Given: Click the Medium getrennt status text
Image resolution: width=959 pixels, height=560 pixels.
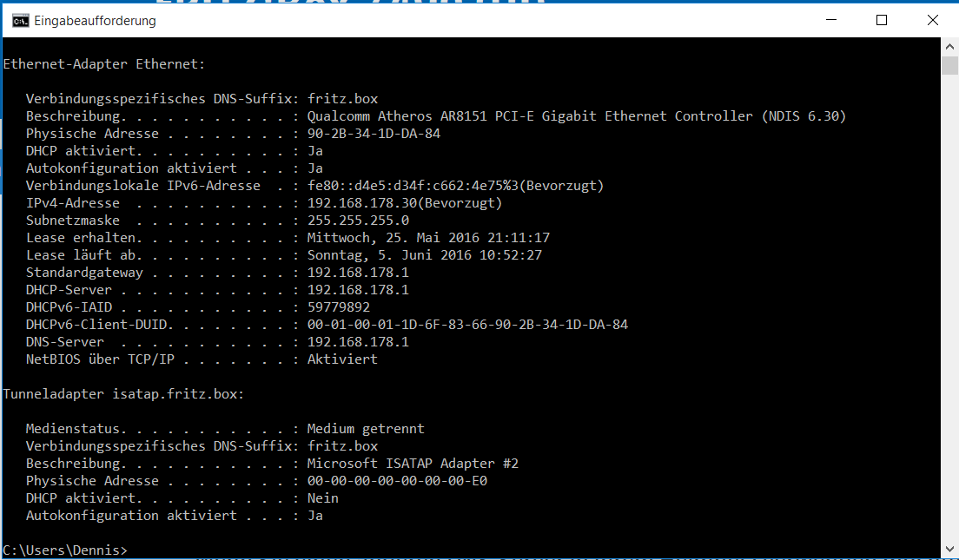Looking at the screenshot, I should pos(366,429).
